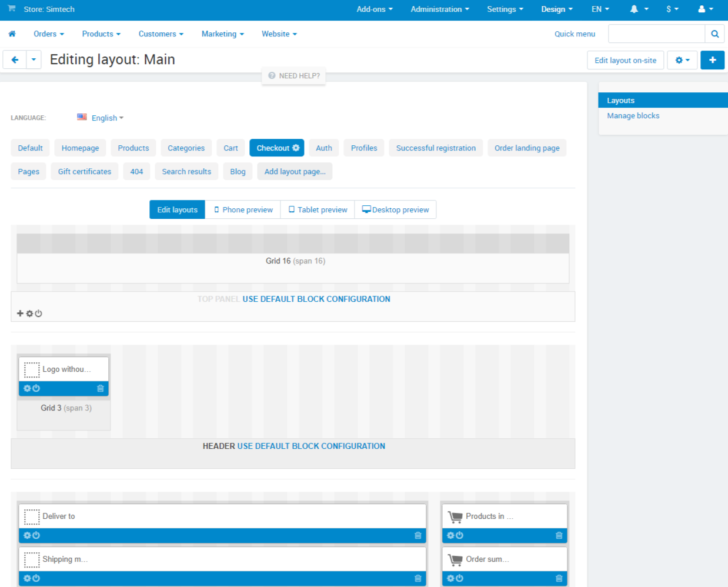Toggle Top Panel grid power icon
Image resolution: width=728 pixels, height=587 pixels.
(x=38, y=313)
